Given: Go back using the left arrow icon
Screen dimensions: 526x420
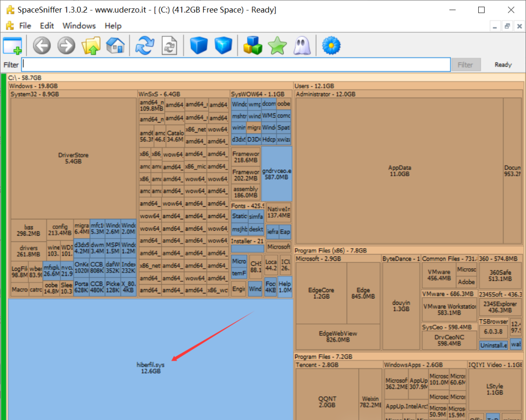Looking at the screenshot, I should click(42, 46).
